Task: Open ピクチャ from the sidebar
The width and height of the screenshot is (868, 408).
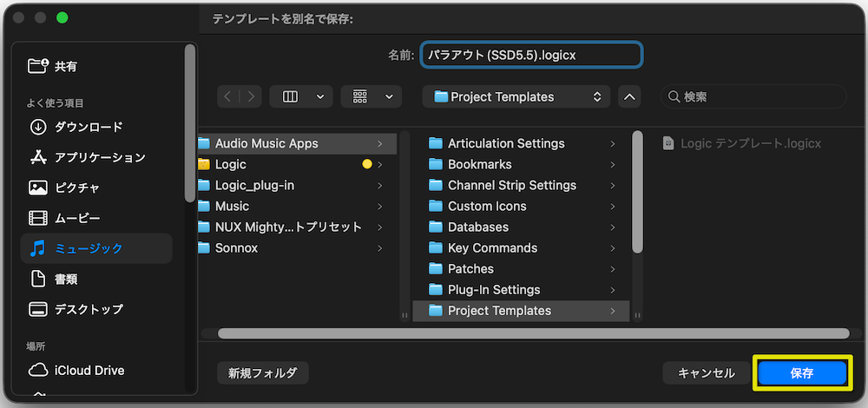Action: (76, 188)
